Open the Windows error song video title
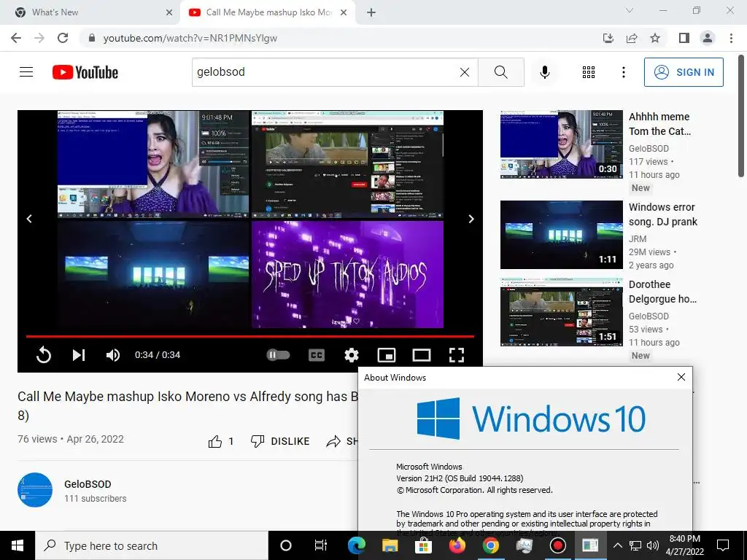The height and width of the screenshot is (560, 747). (x=662, y=214)
